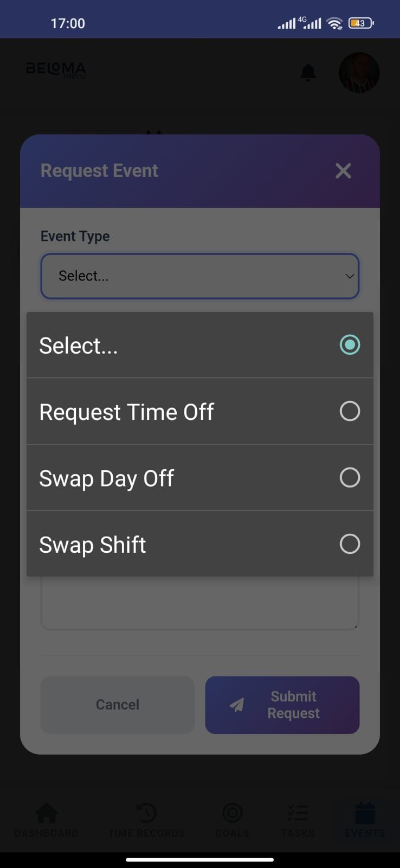Screen dimensions: 400x868
Task: Open the Event Type dropdown
Action: 199,276
